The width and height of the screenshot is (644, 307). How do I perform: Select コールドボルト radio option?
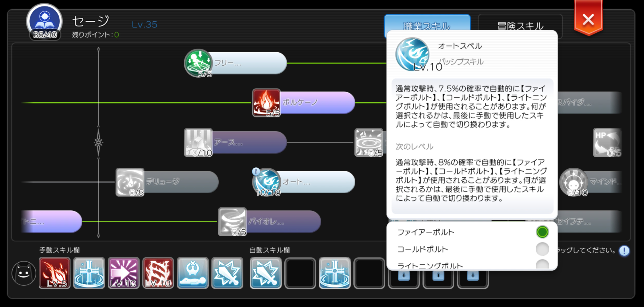542,249
